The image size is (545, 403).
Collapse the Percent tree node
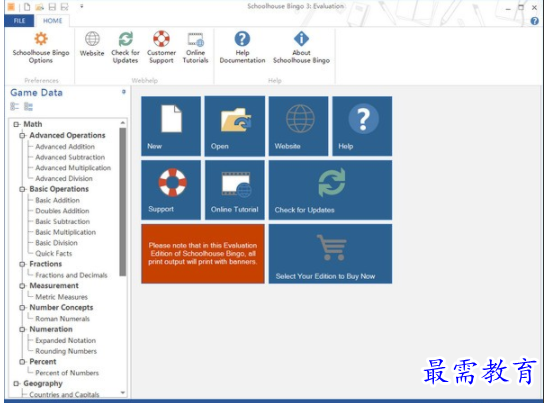click(22, 362)
